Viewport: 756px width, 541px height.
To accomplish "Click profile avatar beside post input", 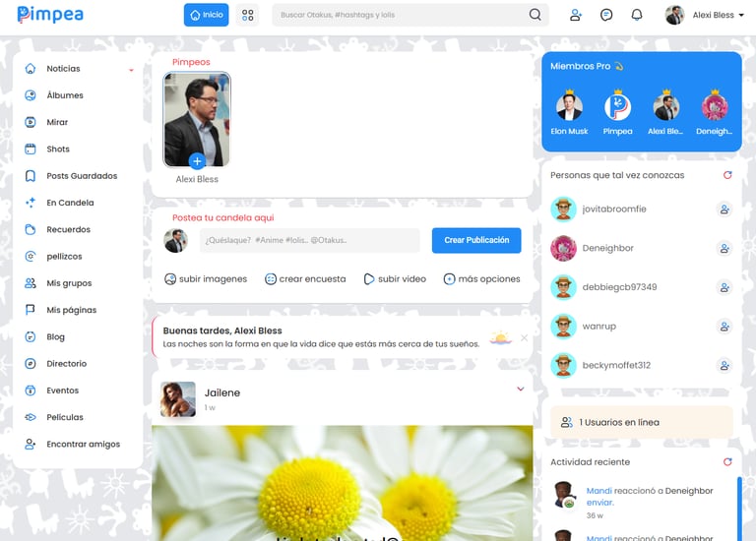I will pyautogui.click(x=175, y=241).
